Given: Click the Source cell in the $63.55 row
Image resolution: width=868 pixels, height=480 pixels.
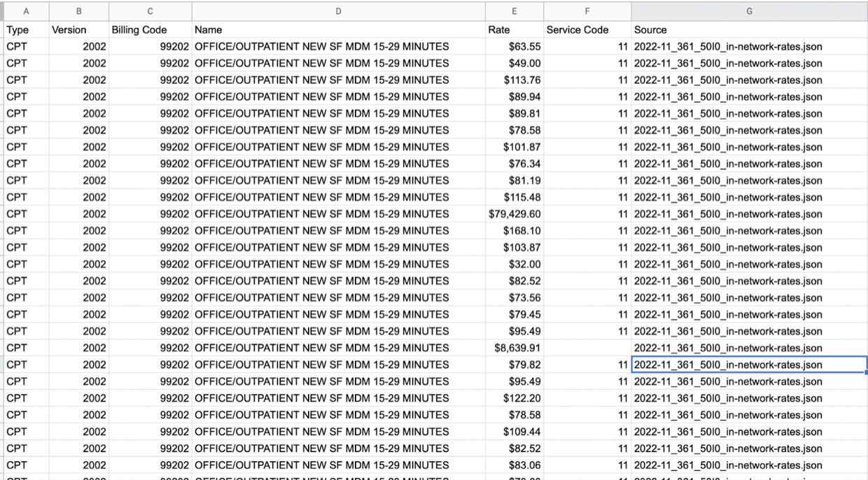Looking at the screenshot, I should click(749, 47).
